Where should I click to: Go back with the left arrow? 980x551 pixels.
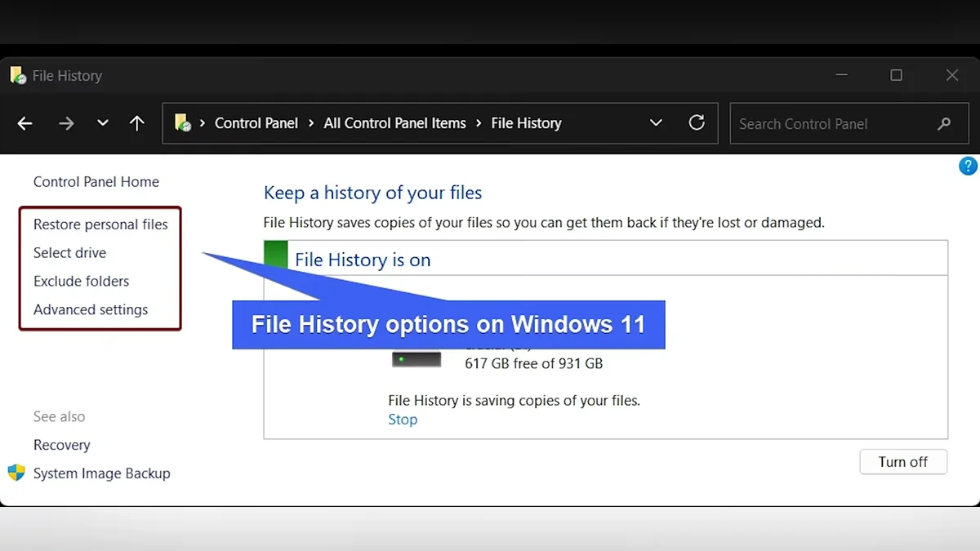(25, 123)
